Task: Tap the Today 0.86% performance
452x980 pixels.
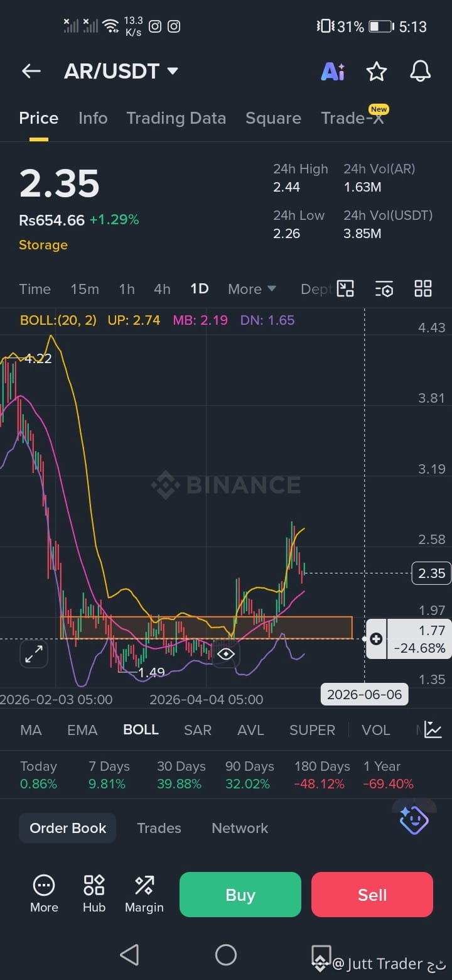Action: point(38,775)
